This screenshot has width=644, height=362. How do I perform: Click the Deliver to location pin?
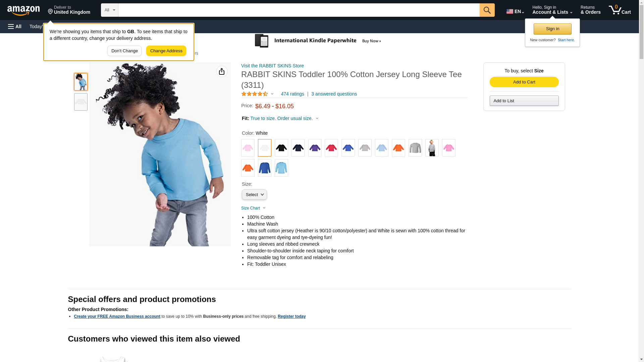50,12
